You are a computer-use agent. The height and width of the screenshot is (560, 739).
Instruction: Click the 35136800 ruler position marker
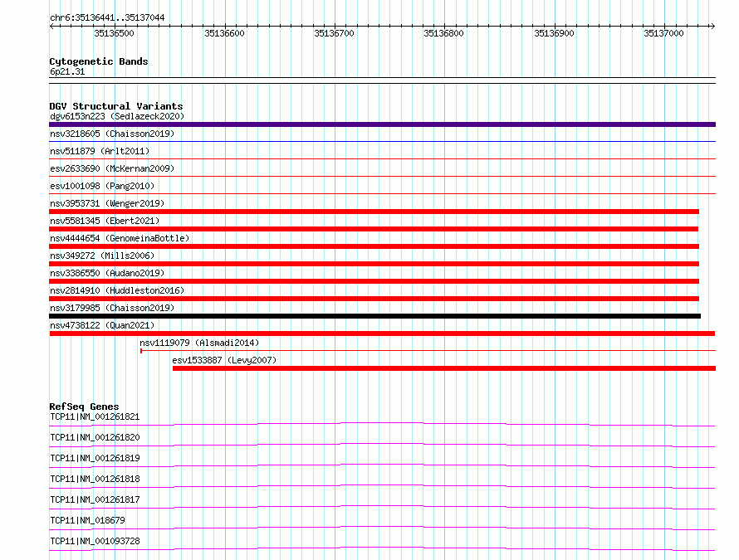[443, 33]
